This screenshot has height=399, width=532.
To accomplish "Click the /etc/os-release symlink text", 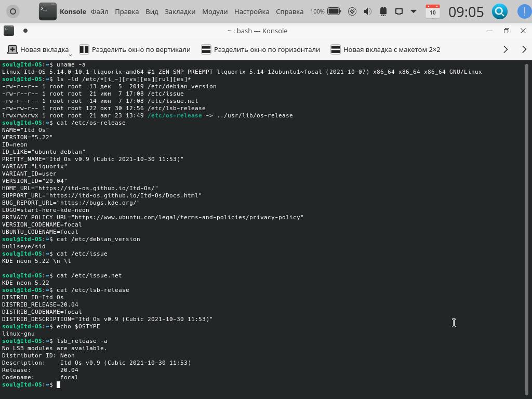I will point(175,116).
